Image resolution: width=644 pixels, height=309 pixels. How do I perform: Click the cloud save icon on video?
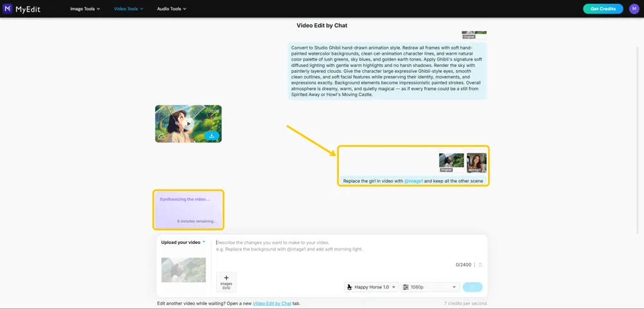(162, 136)
